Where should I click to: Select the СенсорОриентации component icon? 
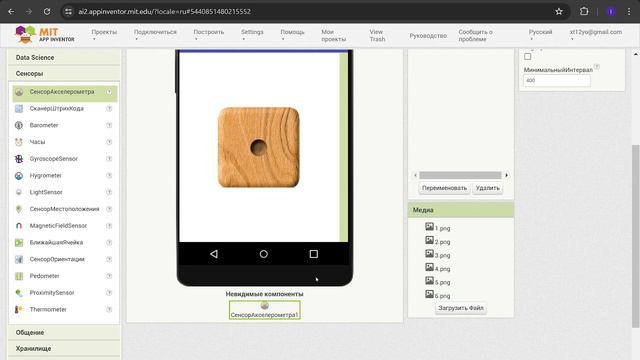pos(19,259)
